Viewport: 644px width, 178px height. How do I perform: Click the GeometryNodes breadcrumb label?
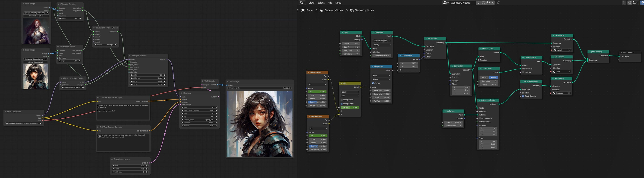pos(334,10)
